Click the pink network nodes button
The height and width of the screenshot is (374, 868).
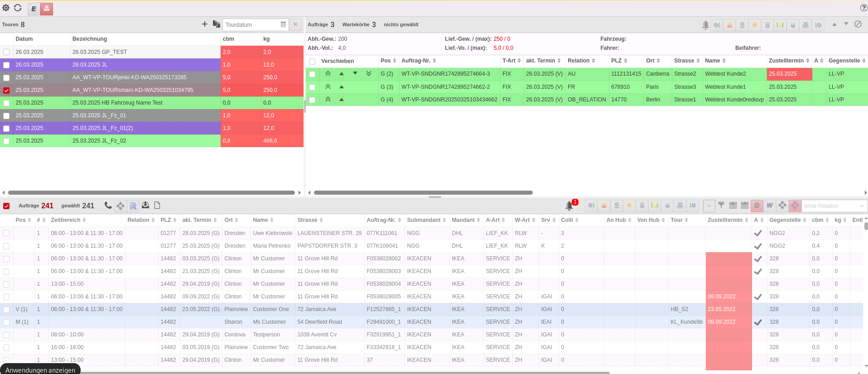point(795,206)
